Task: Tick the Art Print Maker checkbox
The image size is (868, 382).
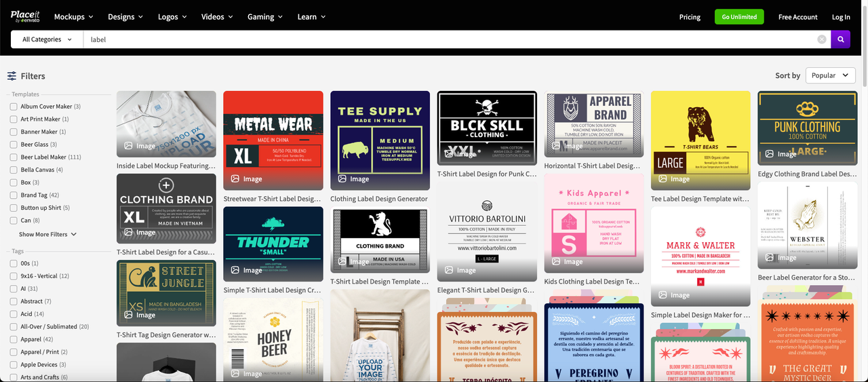Action: pos(14,119)
